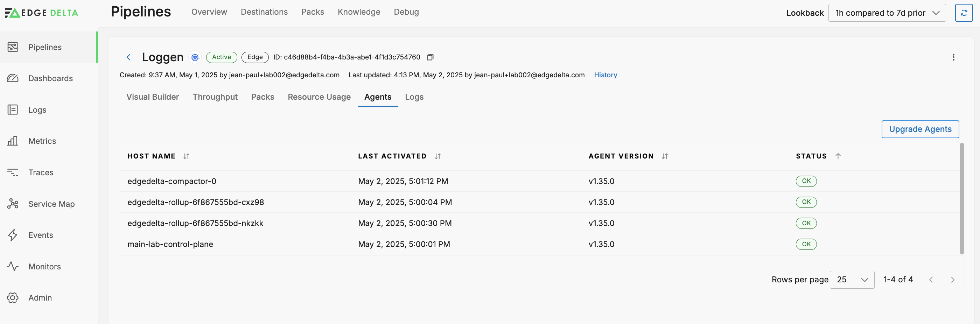Click the 1-4 of 4 pagination text
980x324 pixels.
[898, 280]
